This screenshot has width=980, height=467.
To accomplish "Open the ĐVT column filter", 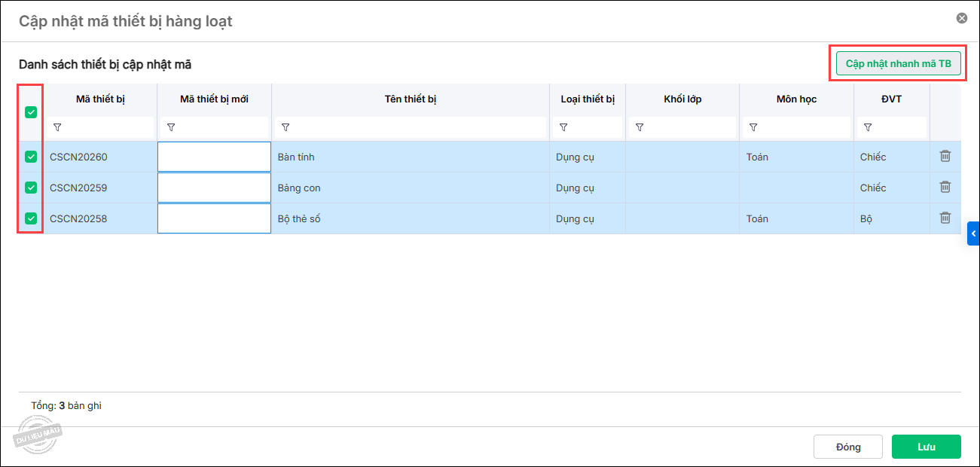I will click(x=867, y=127).
